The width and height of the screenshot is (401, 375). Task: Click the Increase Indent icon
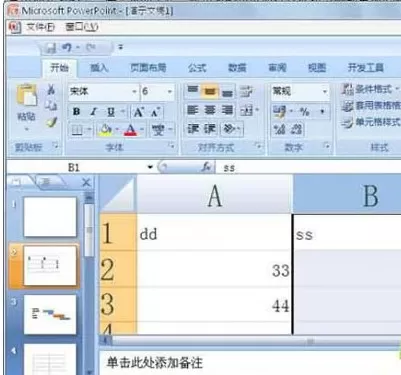coord(210,129)
